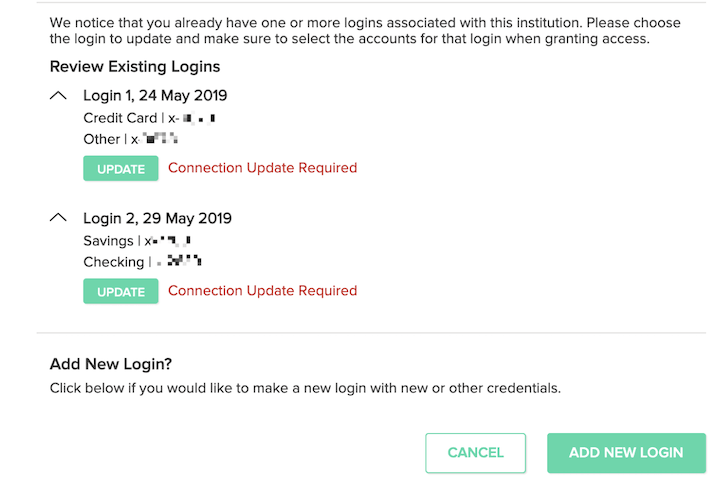Image resolution: width=720 pixels, height=481 pixels.
Task: Click the Credit Card account label
Action: [120, 118]
